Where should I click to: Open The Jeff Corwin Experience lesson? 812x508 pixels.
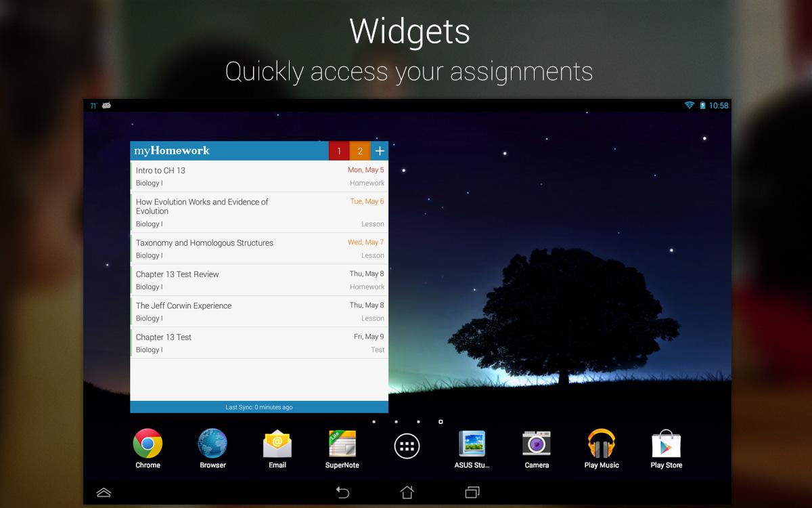(259, 312)
